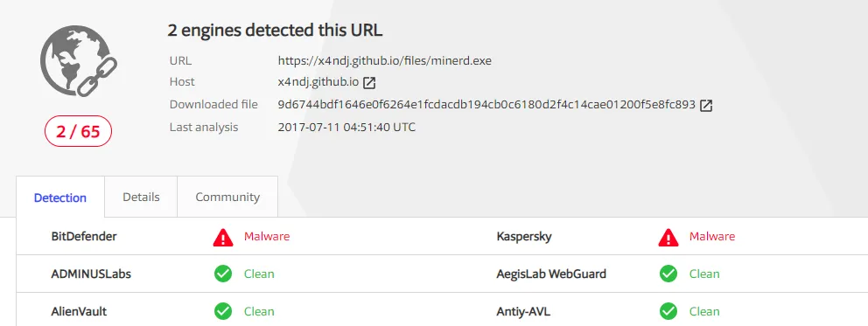Click the Antiy-AVL green clean checkmark
This screenshot has height=326, width=868.
point(668,312)
